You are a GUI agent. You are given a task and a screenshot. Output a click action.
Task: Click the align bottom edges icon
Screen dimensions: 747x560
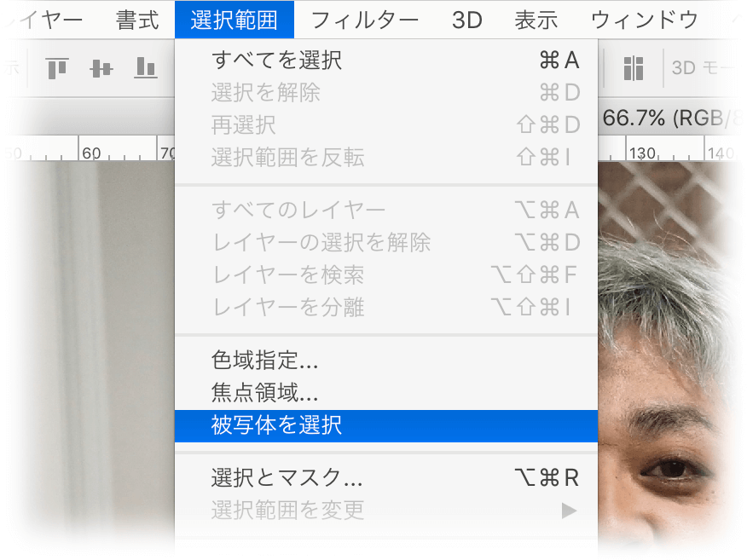[x=145, y=68]
